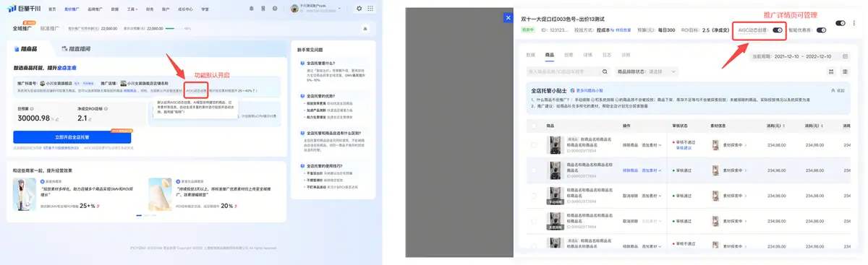This screenshot has height=265, width=868.
Task: Click 排除商品 in first product row
Action: click(x=630, y=145)
